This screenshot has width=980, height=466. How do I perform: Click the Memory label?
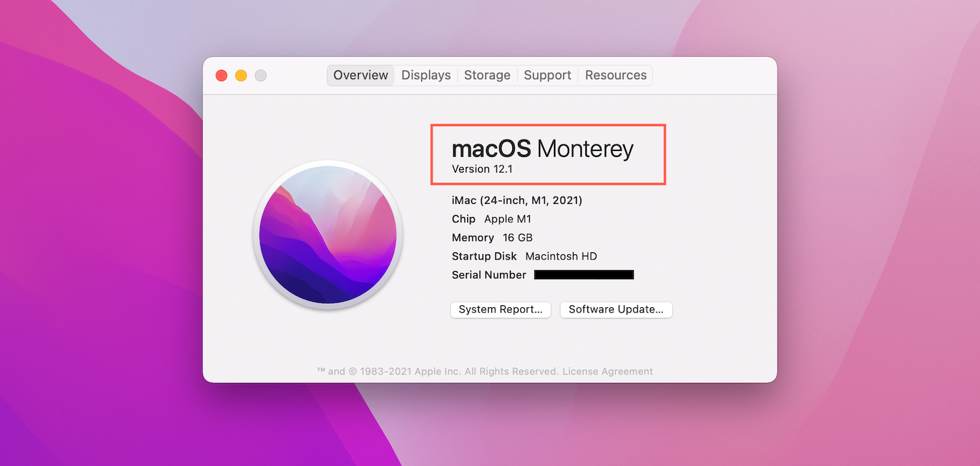point(472,238)
